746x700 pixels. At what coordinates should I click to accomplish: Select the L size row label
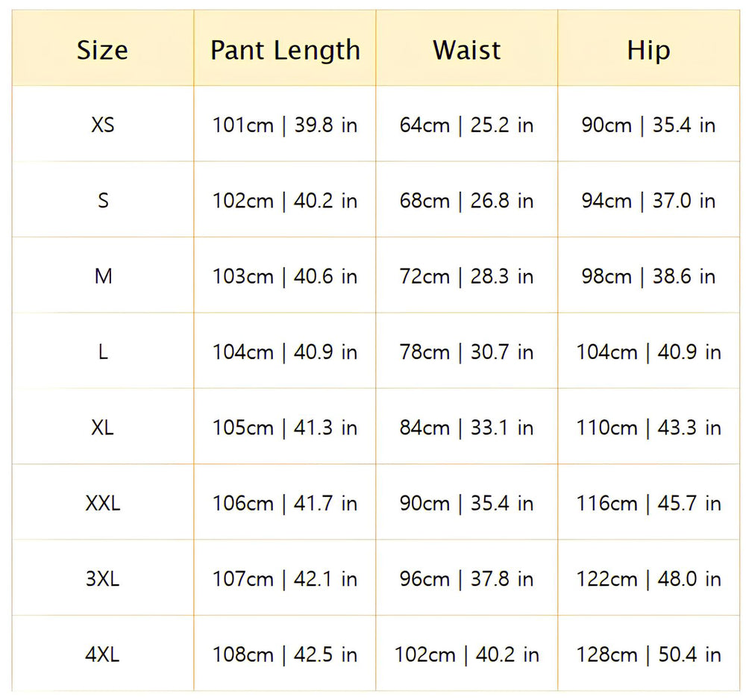tap(102, 352)
